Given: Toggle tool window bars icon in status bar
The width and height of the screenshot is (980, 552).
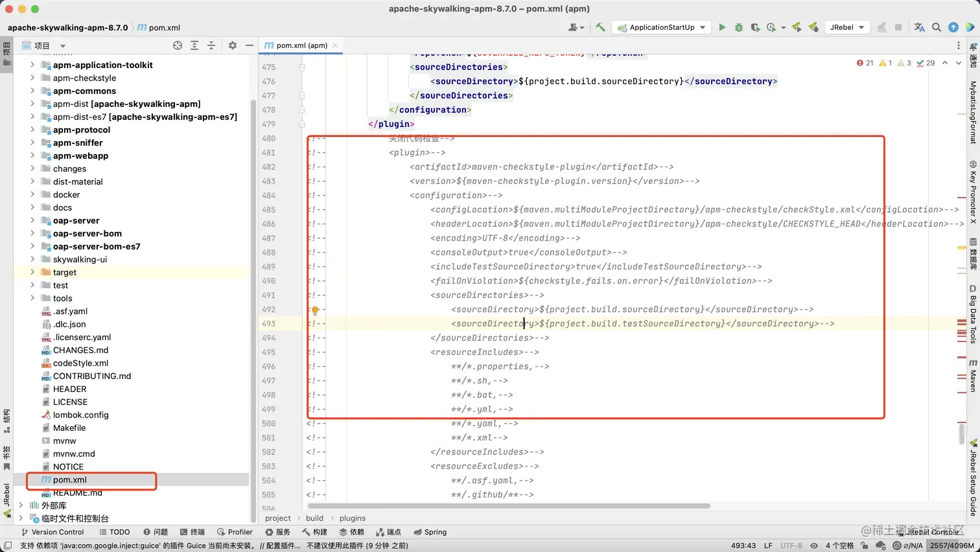Looking at the screenshot, I should pyautogui.click(x=8, y=546).
